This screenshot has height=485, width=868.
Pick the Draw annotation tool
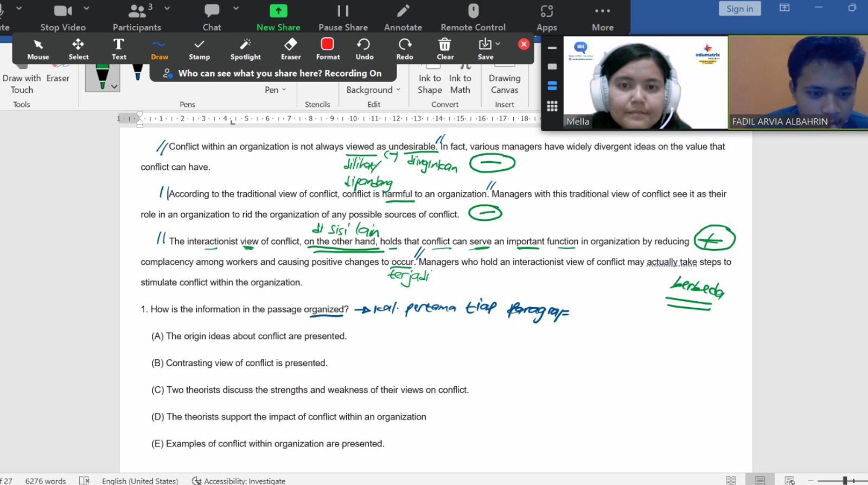tap(159, 49)
